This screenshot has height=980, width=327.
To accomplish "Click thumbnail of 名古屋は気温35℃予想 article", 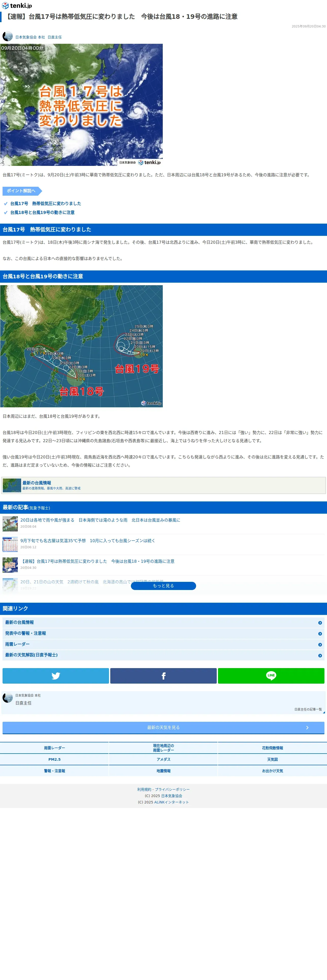I will coord(10,544).
